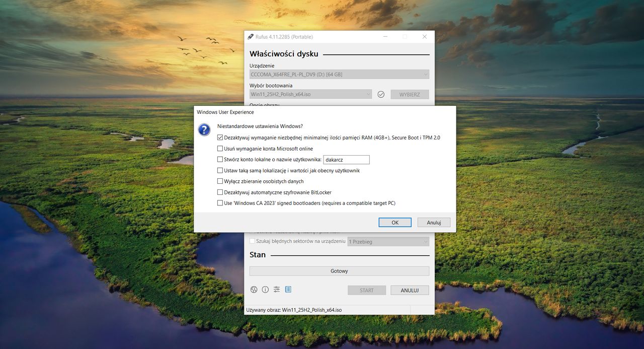This screenshot has width=644, height=349.
Task: Open the Rufus language selection globe icon
Action: (254, 289)
